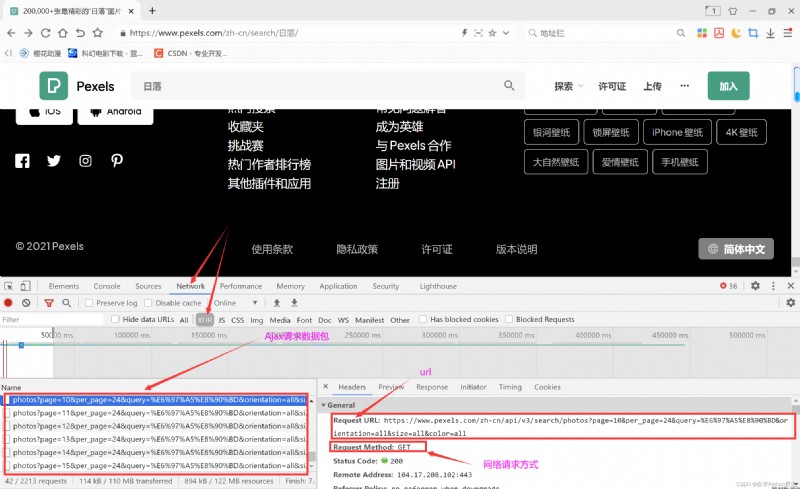This screenshot has width=800, height=489.
Task: Check Hide data URLs option
Action: tap(115, 319)
